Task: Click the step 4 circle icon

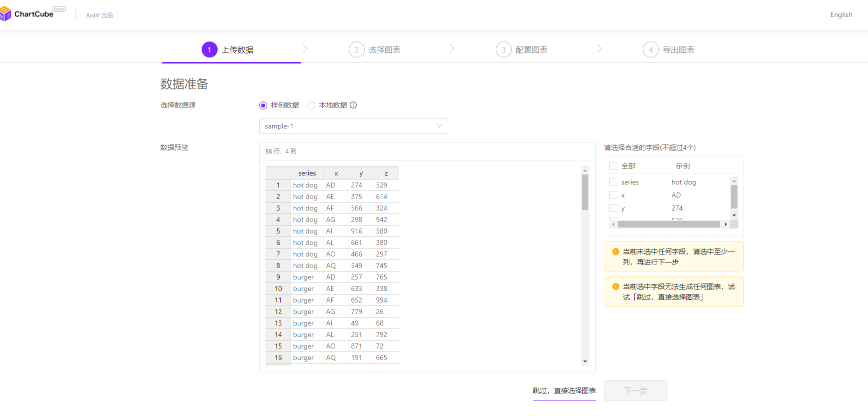Action: [651, 49]
